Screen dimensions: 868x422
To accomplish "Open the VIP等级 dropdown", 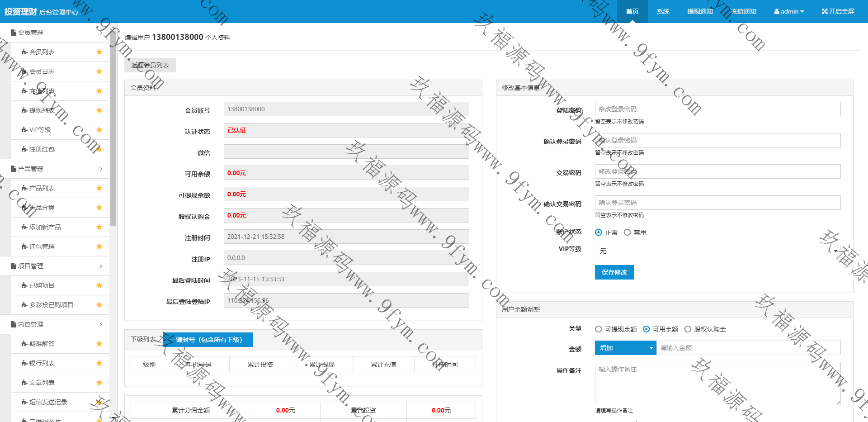I will tap(717, 251).
